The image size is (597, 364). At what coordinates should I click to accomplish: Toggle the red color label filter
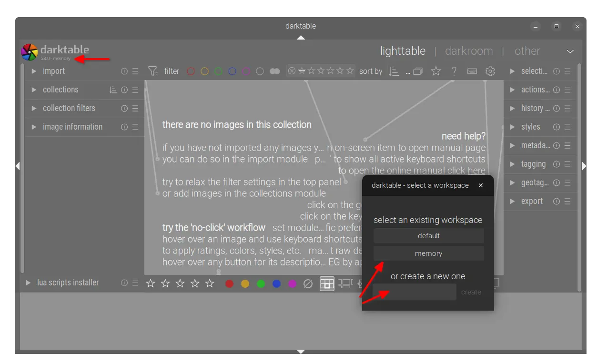click(x=191, y=71)
